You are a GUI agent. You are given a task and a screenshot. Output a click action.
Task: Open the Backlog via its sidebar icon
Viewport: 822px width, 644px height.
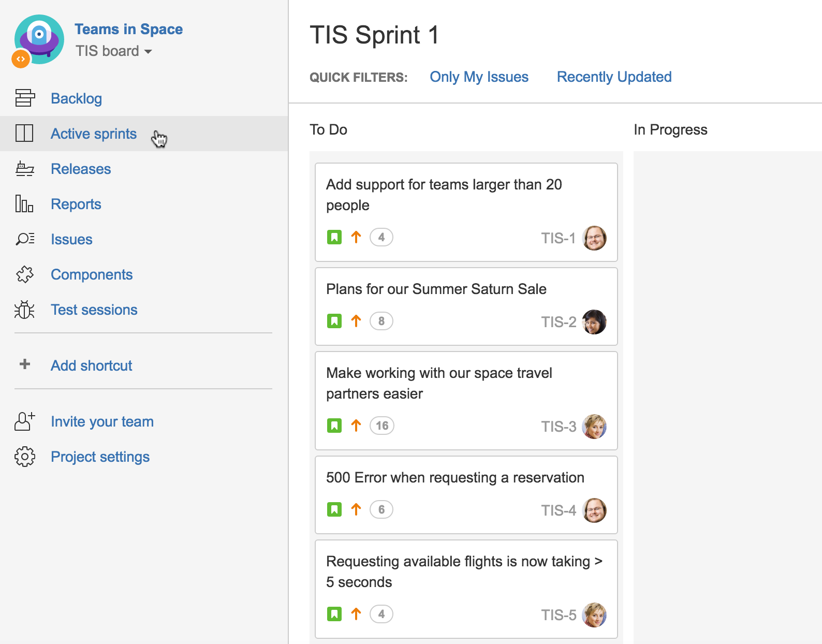click(24, 98)
